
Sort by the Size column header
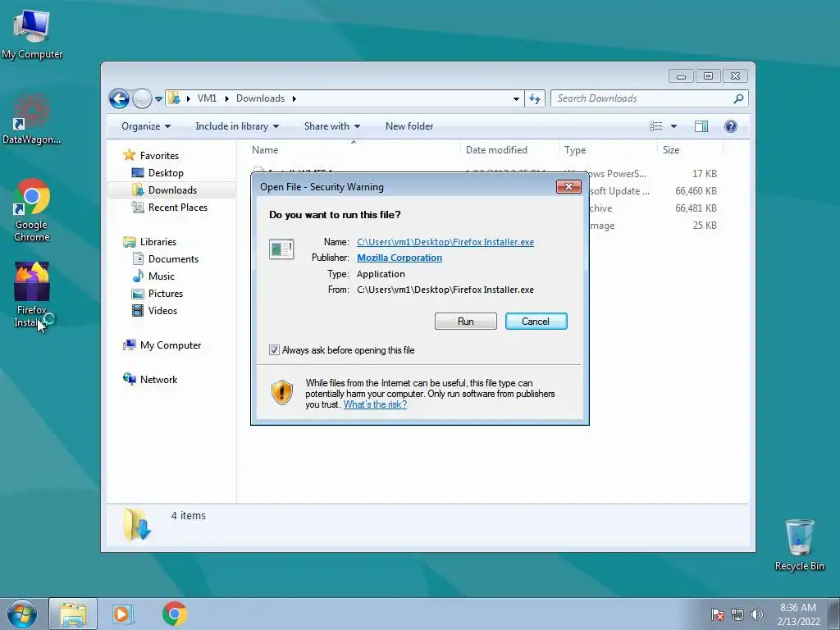pos(690,150)
